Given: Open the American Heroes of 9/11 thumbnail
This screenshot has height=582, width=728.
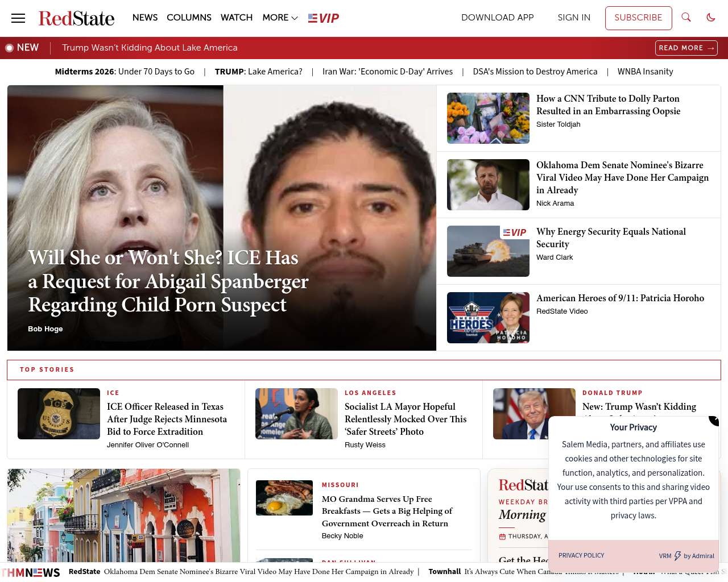Looking at the screenshot, I should (x=488, y=318).
